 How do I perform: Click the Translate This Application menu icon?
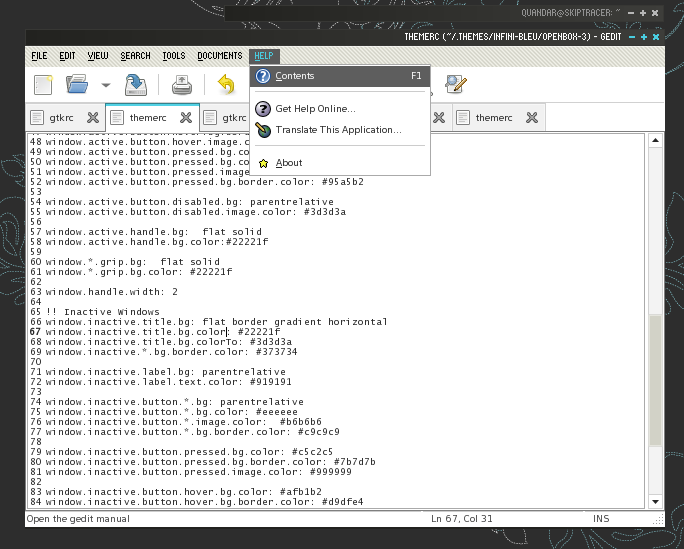[x=263, y=130]
